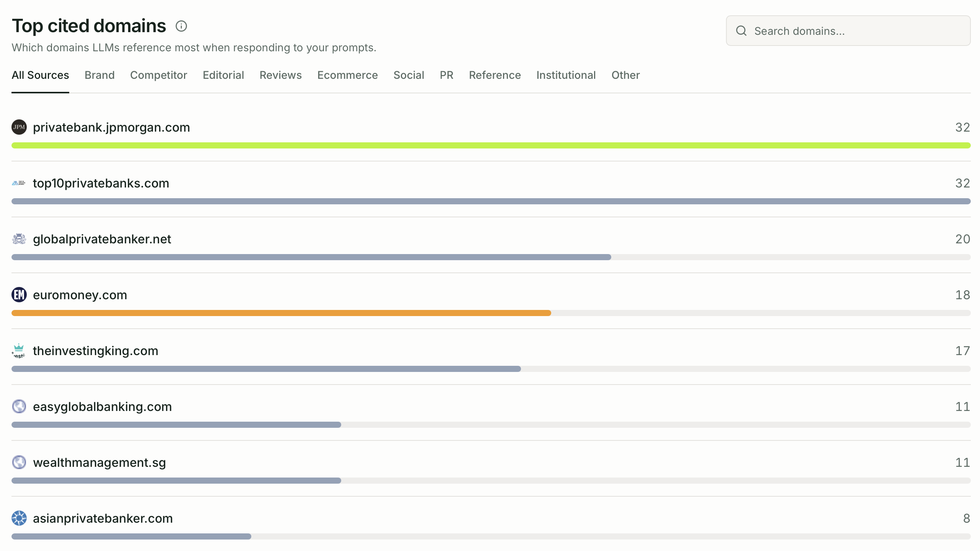Open wealthmanagement.sg domain entry
This screenshot has height=551, width=980.
pos(99,462)
